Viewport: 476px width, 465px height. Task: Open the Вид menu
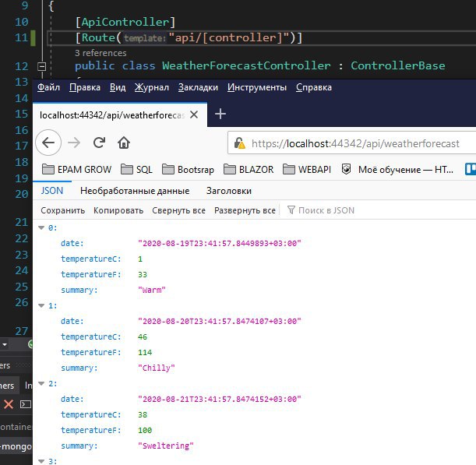[118, 87]
